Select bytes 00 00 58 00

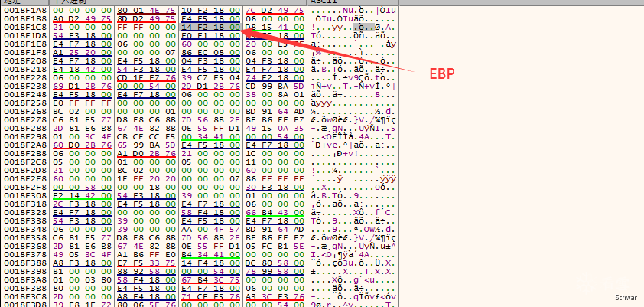(82, 188)
